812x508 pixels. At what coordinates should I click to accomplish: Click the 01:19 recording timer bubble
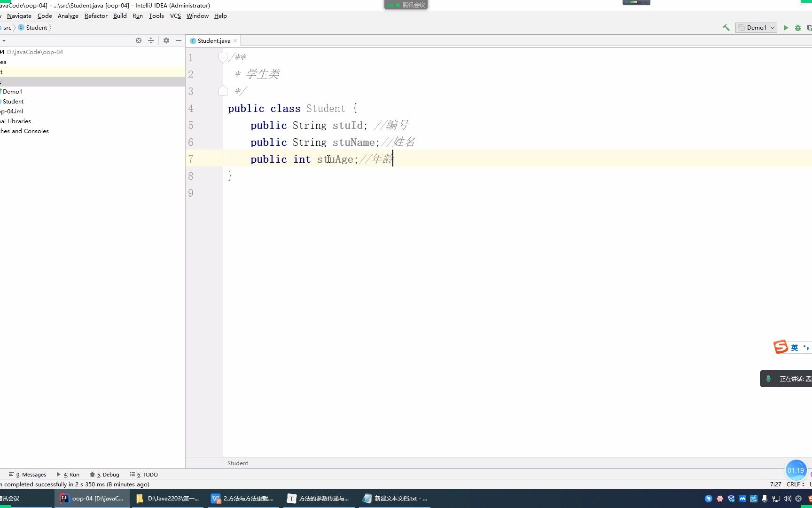point(796,470)
